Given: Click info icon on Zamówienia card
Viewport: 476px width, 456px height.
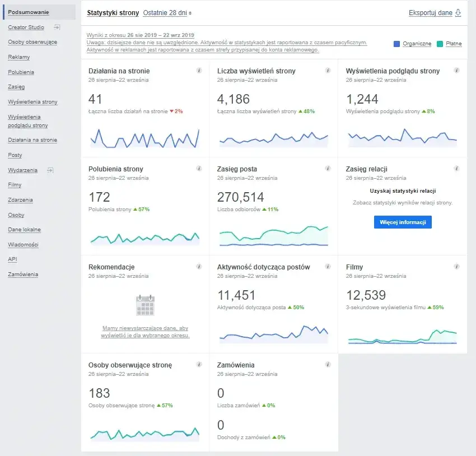Looking at the screenshot, I should (328, 364).
